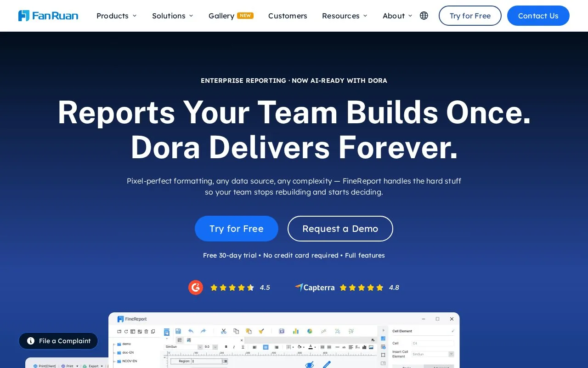Image resolution: width=588 pixels, height=368 pixels.
Task: Select the Cut scissors icon in FineReport
Action: coord(224,331)
